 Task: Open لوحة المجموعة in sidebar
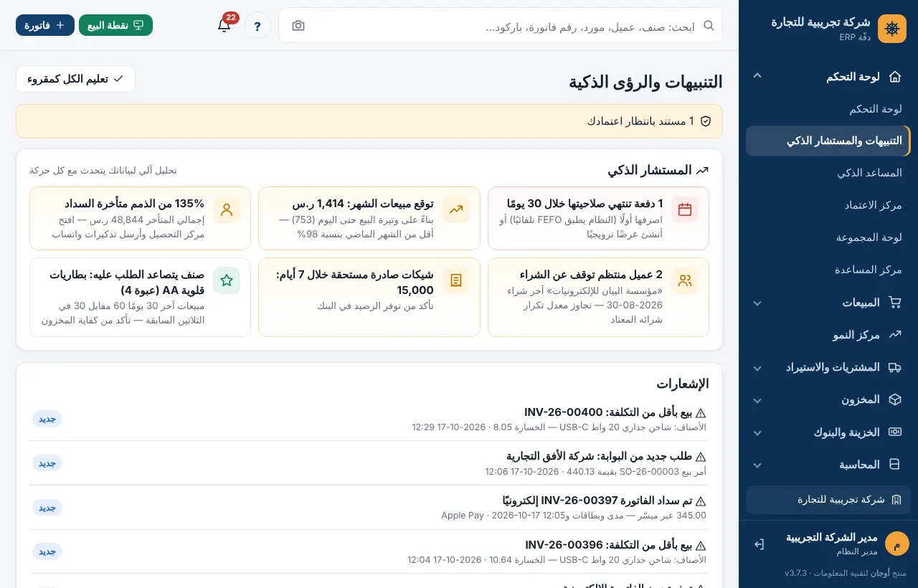[828, 237]
